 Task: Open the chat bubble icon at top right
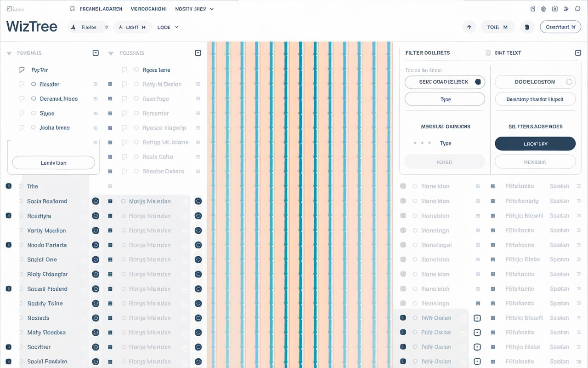577,9
